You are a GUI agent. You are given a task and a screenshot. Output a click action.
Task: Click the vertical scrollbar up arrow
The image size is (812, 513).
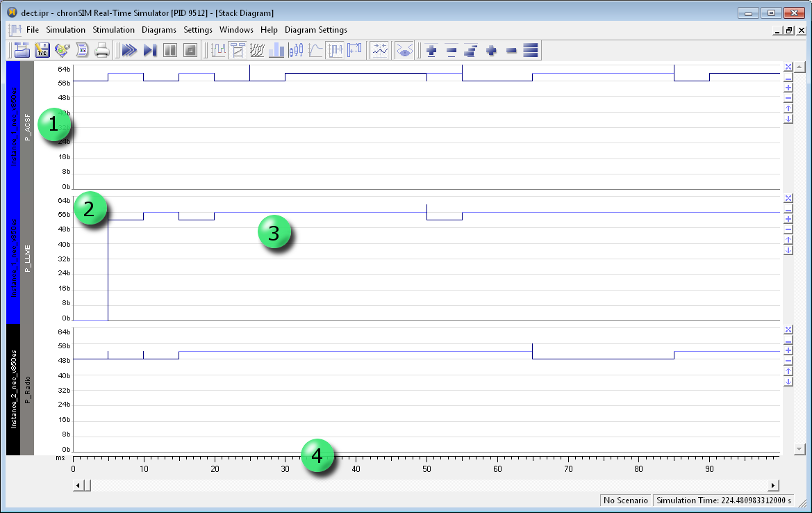click(799, 67)
